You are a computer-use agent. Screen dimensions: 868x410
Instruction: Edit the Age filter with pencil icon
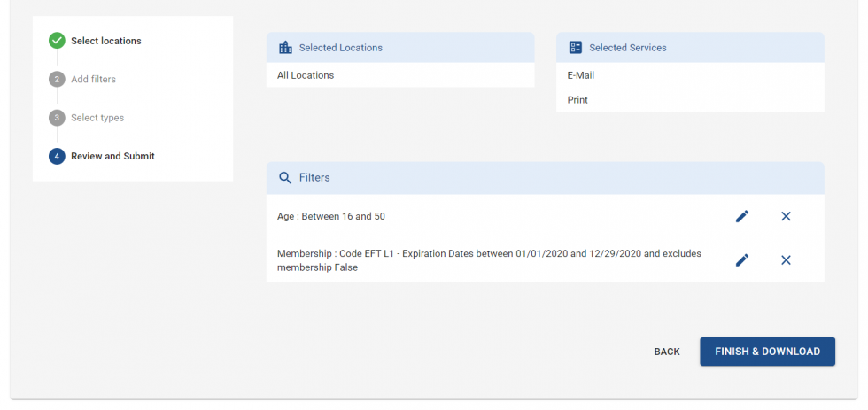(x=742, y=216)
